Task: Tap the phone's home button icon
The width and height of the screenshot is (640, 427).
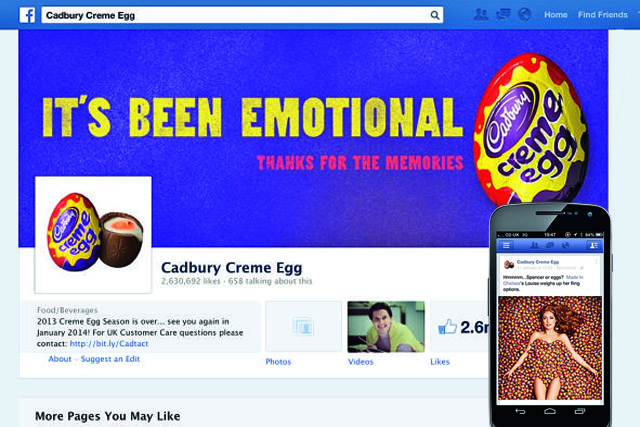Action: pos(550,411)
